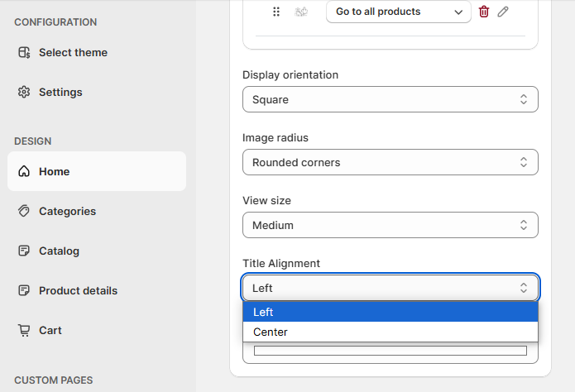Open the View size Medium dropdown

coord(391,225)
